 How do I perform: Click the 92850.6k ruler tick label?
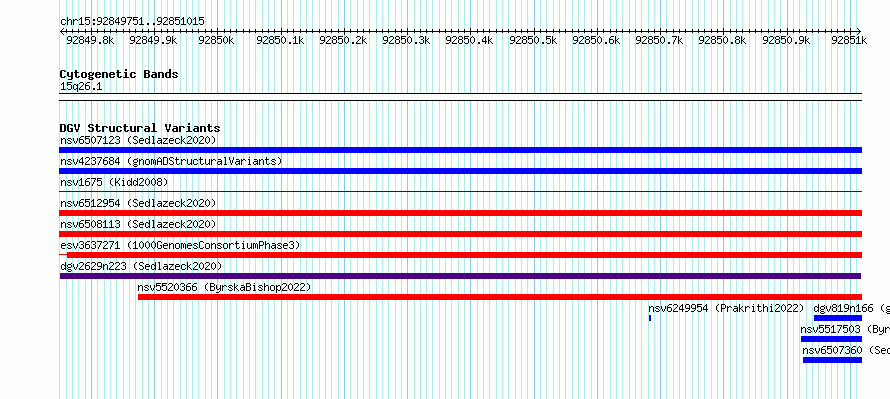(596, 40)
